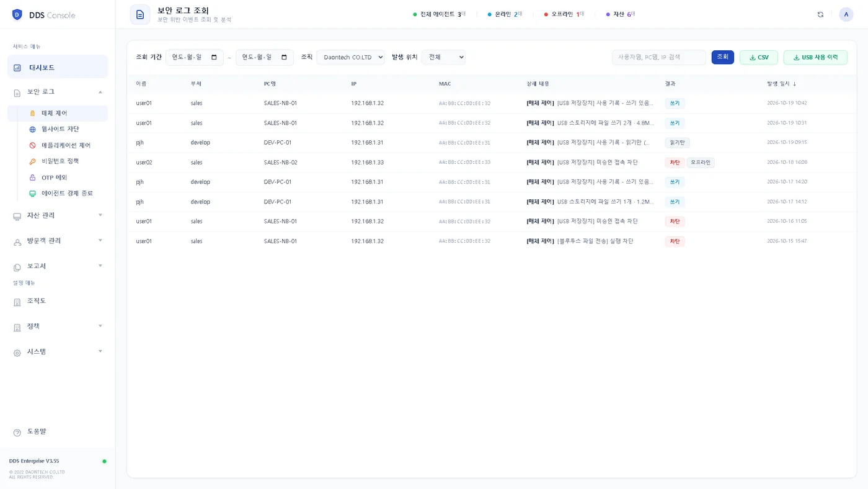Viewport: 868px width, 489px height.
Task: Click the key icon for 비밀번호 정책
Action: click(33, 161)
